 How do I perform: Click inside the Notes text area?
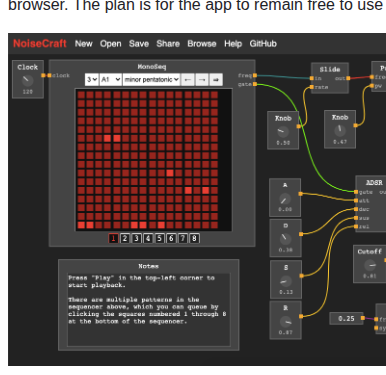coord(149,310)
